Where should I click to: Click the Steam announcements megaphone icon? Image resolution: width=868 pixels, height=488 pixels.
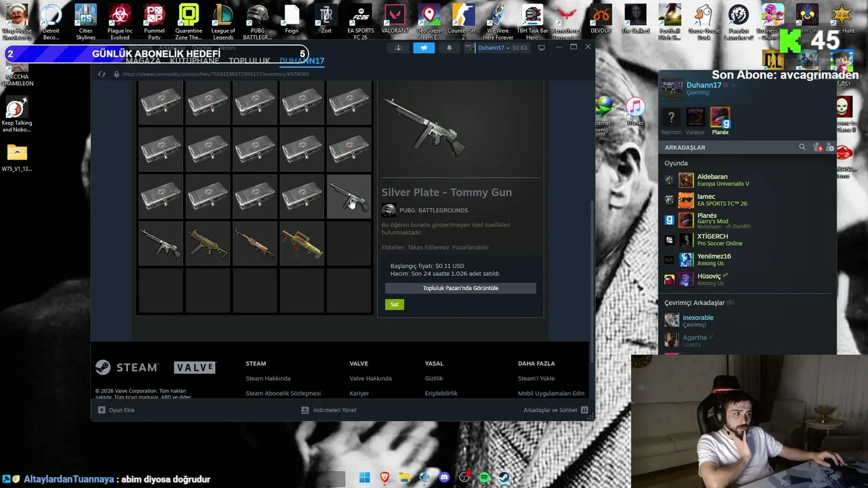[424, 47]
